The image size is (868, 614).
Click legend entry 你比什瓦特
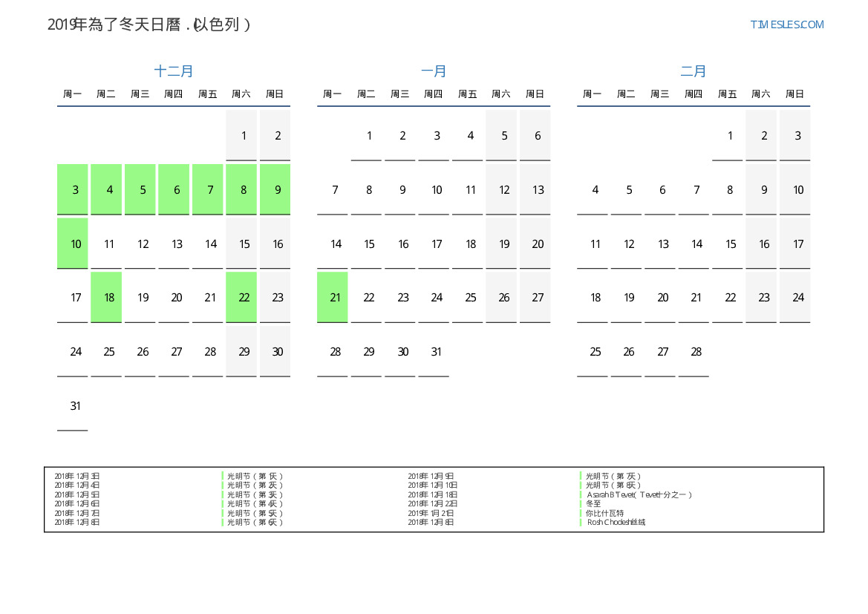[x=604, y=513]
